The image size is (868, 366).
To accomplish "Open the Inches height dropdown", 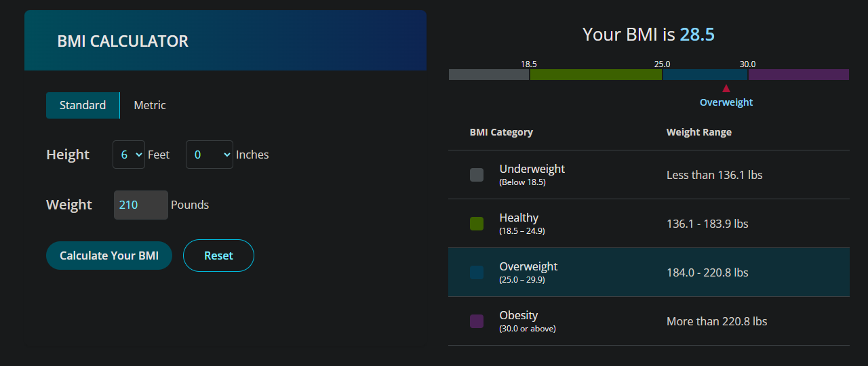I will pyautogui.click(x=210, y=155).
